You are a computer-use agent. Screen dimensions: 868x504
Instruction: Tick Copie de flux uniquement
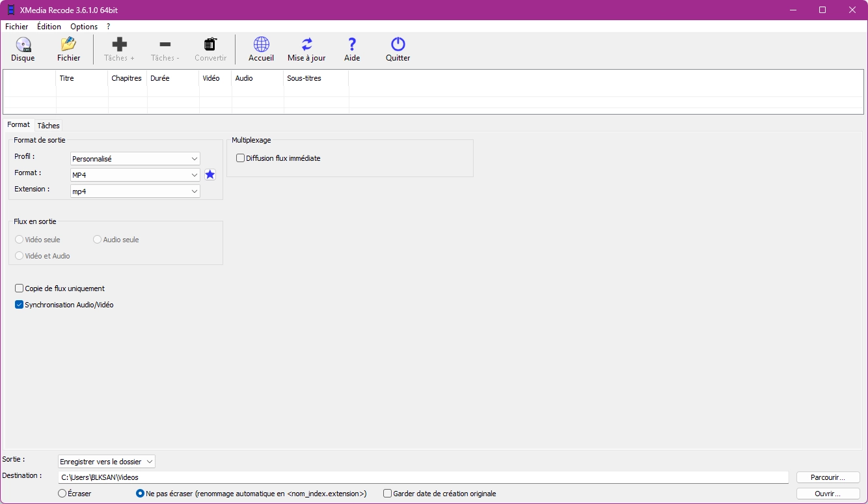19,288
